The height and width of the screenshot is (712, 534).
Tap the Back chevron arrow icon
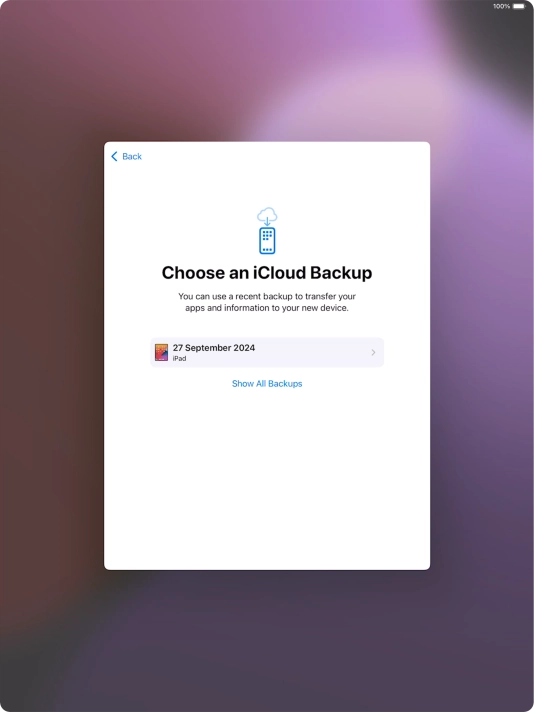[114, 156]
